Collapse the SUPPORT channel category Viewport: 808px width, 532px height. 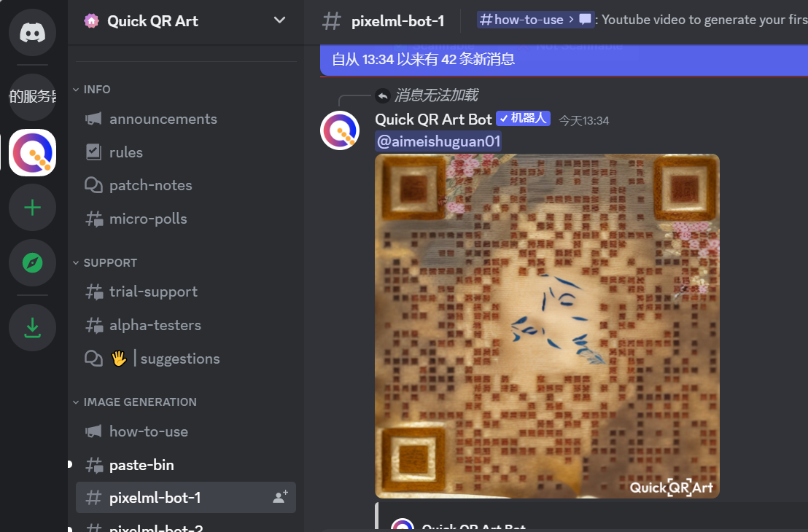pos(105,262)
